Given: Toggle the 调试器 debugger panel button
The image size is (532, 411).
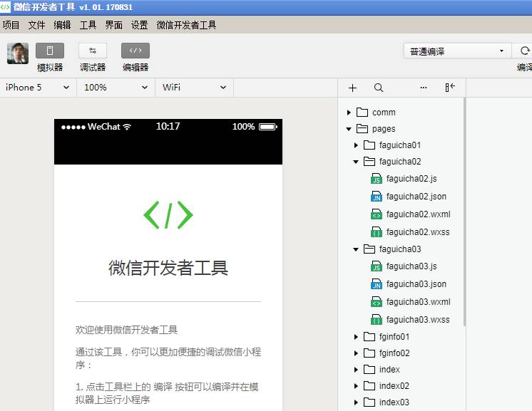Looking at the screenshot, I should pos(93,51).
